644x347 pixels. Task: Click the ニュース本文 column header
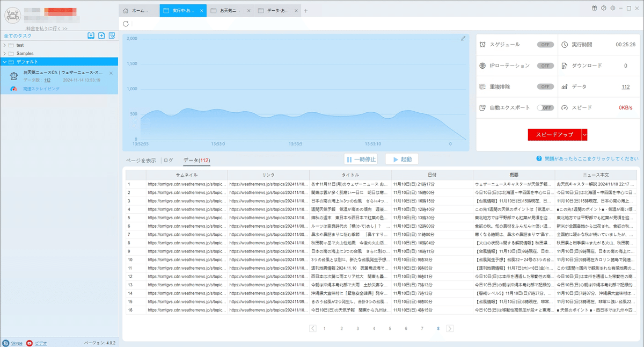click(x=596, y=175)
